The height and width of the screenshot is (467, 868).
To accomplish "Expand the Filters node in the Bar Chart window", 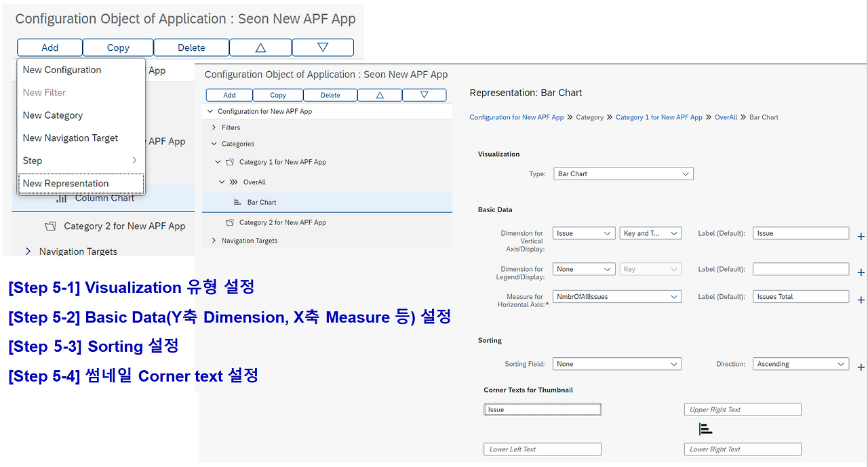I will tap(214, 127).
